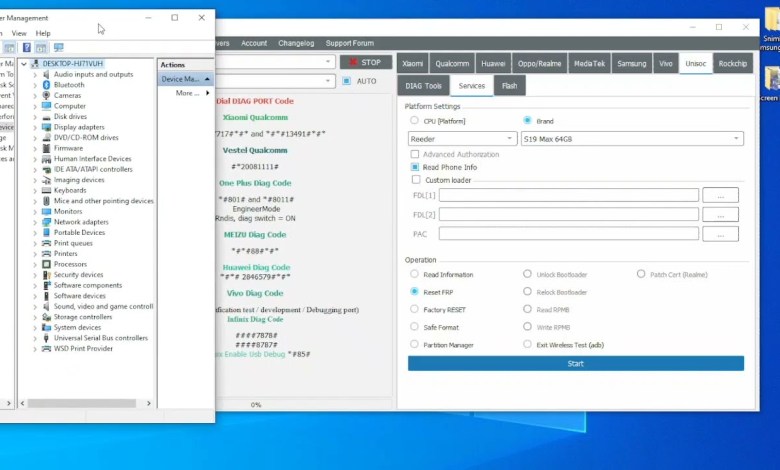This screenshot has height=470, width=780.
Task: Select the DVD/CD-ROM drives icon
Action: coord(46,138)
